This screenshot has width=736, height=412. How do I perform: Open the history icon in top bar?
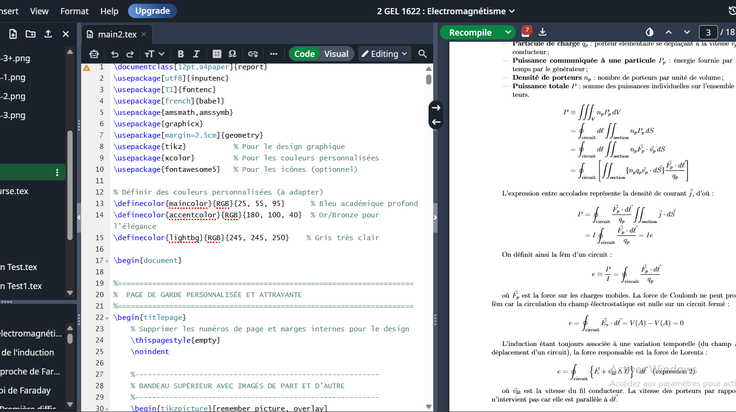tap(732, 11)
